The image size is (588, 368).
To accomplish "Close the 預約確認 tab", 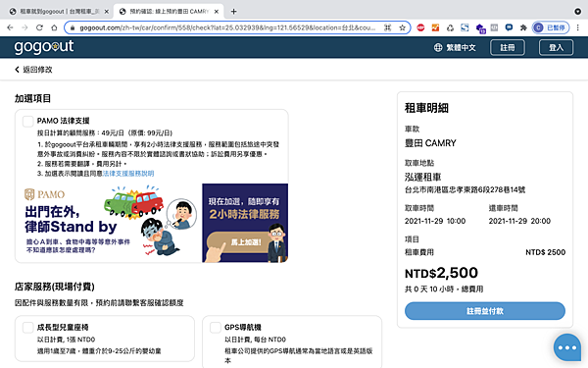I will click(217, 12).
